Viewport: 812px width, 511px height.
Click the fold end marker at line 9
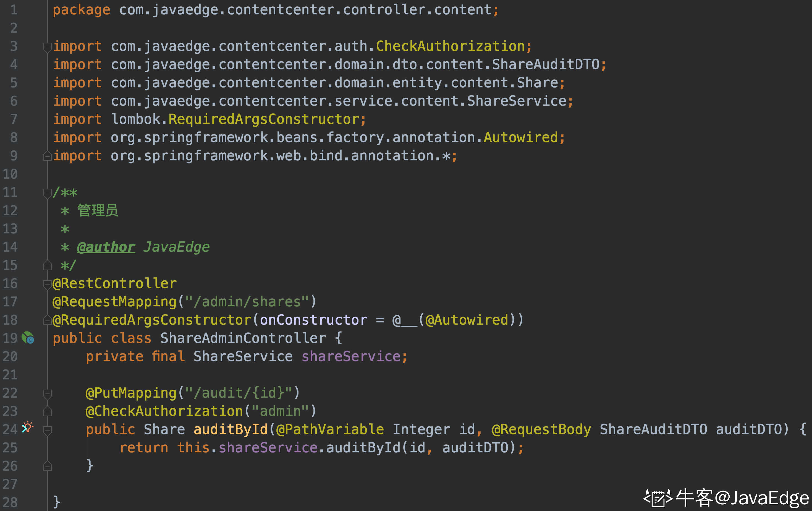pyautogui.click(x=47, y=156)
